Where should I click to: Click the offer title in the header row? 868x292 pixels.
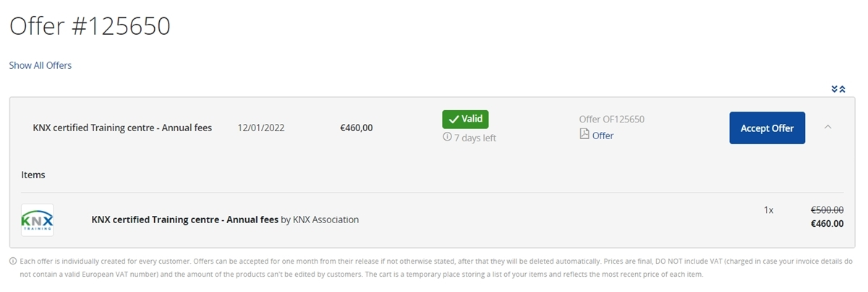pos(122,128)
